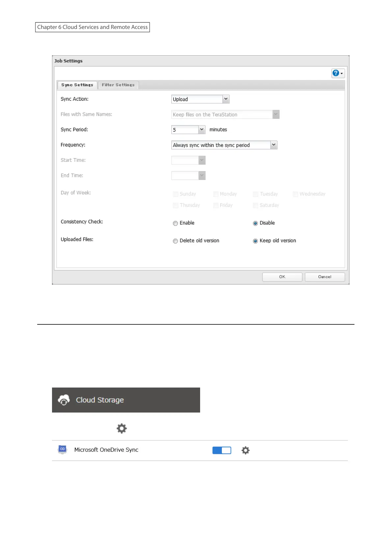Check the Wednesday checkbox
The height and width of the screenshot is (554, 392).
click(x=295, y=194)
